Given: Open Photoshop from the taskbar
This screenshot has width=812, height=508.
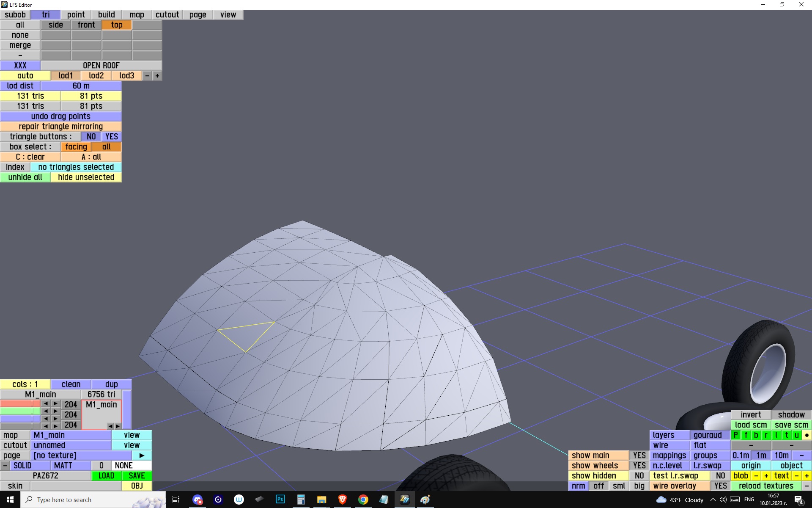Looking at the screenshot, I should coord(280,500).
